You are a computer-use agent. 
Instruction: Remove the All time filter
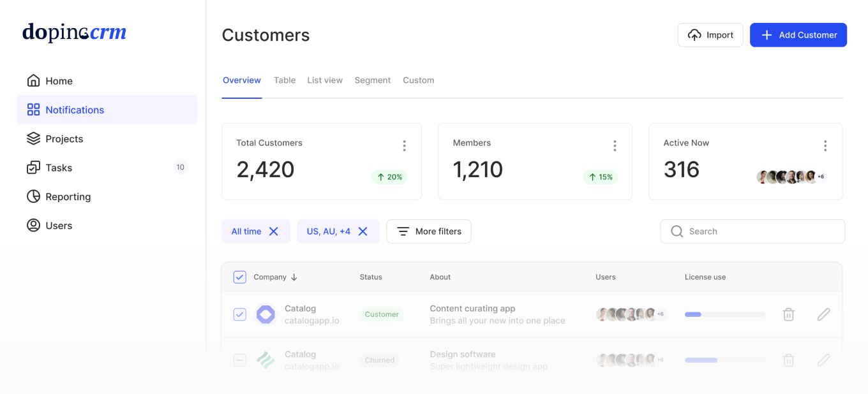click(274, 231)
